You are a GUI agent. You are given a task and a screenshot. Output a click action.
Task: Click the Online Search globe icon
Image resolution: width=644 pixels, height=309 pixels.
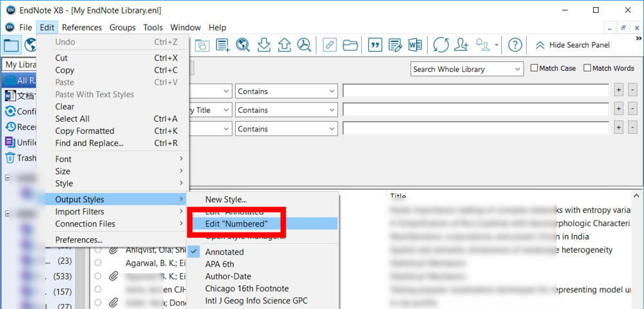(243, 45)
